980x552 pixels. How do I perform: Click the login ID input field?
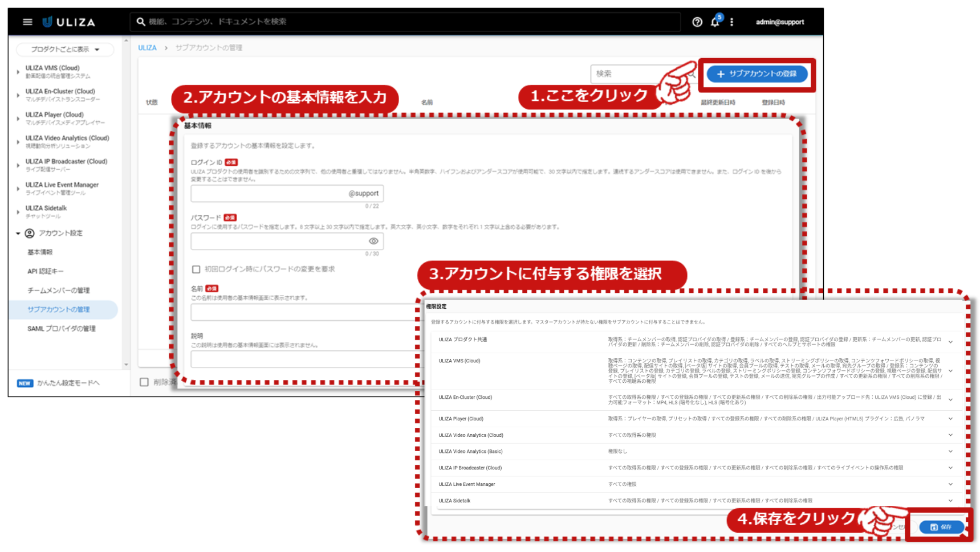pyautogui.click(x=269, y=194)
